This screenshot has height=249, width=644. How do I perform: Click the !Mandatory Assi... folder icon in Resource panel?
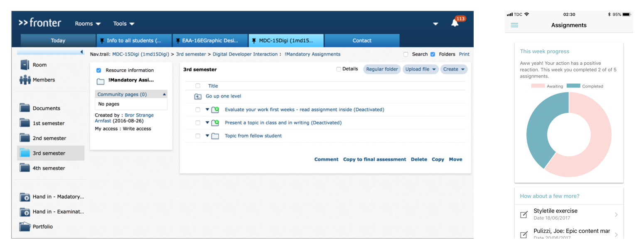tap(100, 81)
